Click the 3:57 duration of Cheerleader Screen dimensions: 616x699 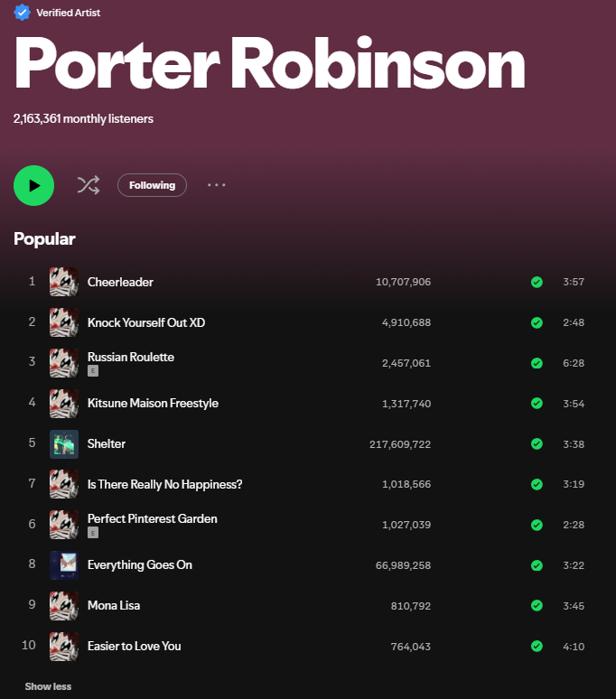574,282
